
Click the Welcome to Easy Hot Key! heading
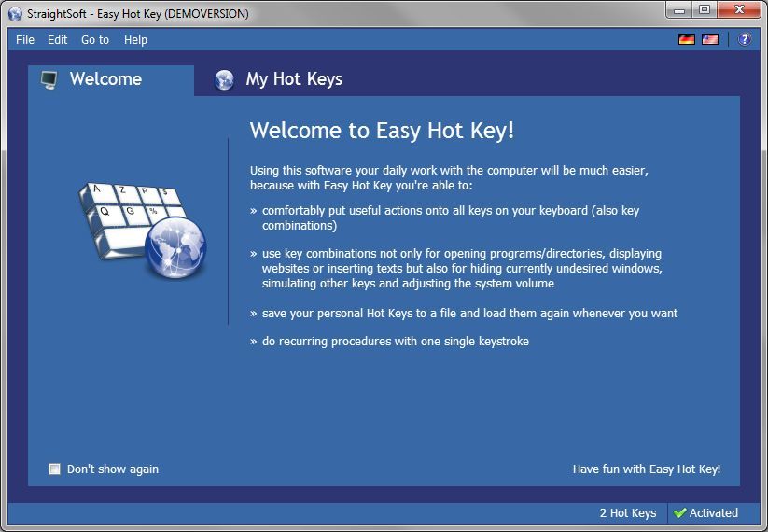click(x=382, y=131)
